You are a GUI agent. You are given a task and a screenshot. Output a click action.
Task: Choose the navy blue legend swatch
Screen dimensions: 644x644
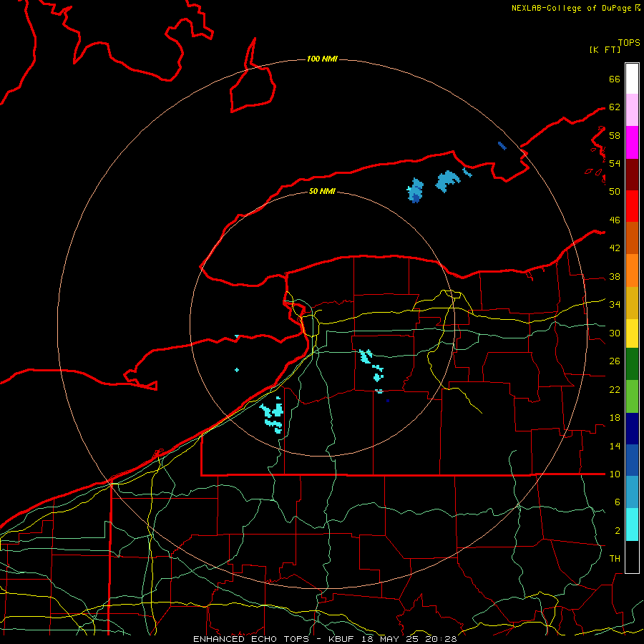pyautogui.click(x=632, y=429)
